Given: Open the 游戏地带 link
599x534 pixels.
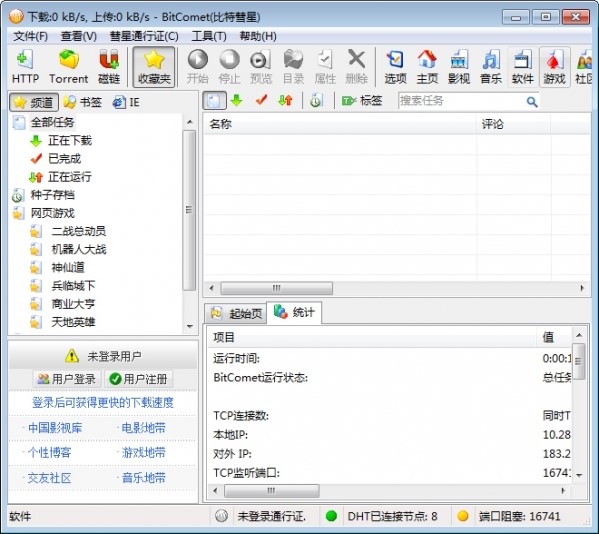Looking at the screenshot, I should pyautogui.click(x=143, y=453).
